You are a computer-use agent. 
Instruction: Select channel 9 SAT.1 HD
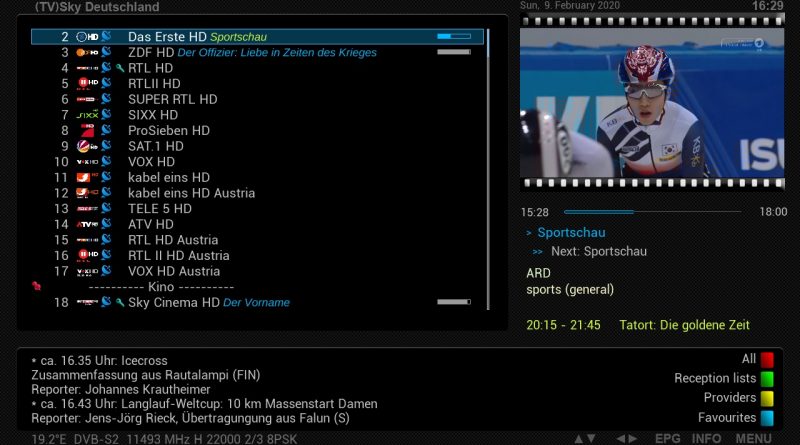coord(257,146)
